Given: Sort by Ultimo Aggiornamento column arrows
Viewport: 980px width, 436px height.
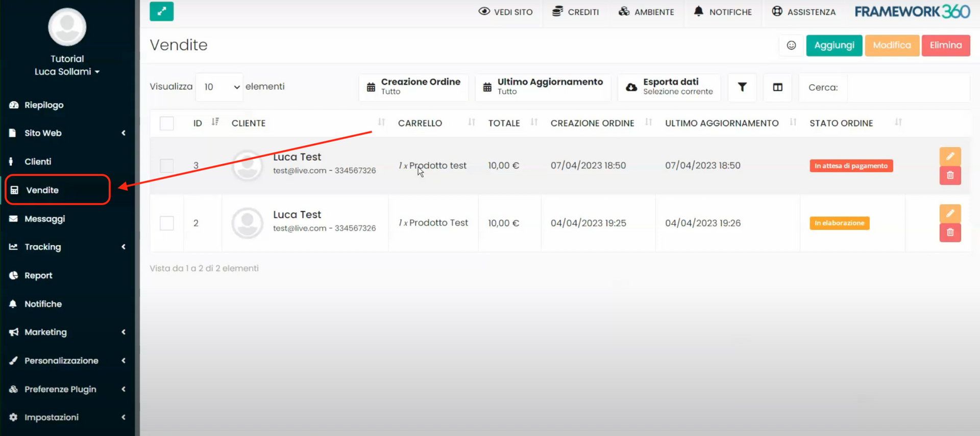Looking at the screenshot, I should click(793, 122).
